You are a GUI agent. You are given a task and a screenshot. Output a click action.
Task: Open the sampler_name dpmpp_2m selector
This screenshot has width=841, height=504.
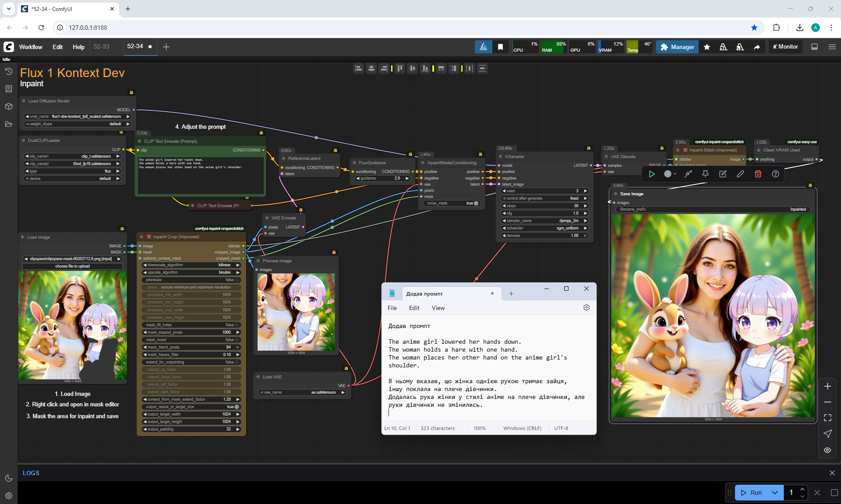[544, 221]
